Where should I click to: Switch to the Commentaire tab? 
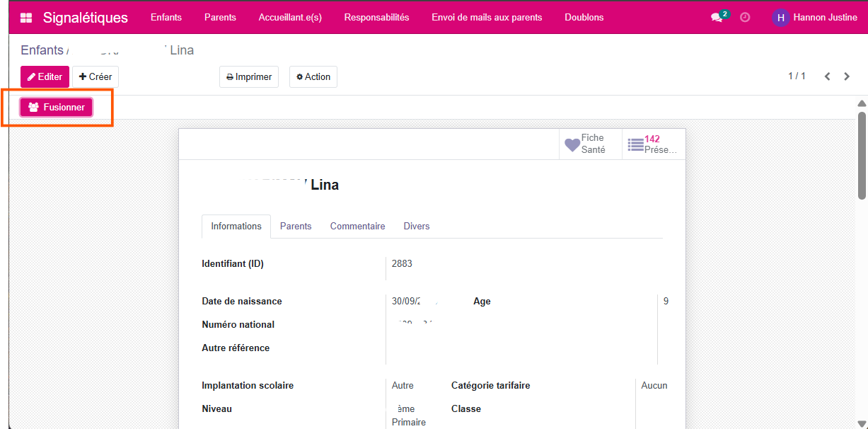[x=357, y=226]
